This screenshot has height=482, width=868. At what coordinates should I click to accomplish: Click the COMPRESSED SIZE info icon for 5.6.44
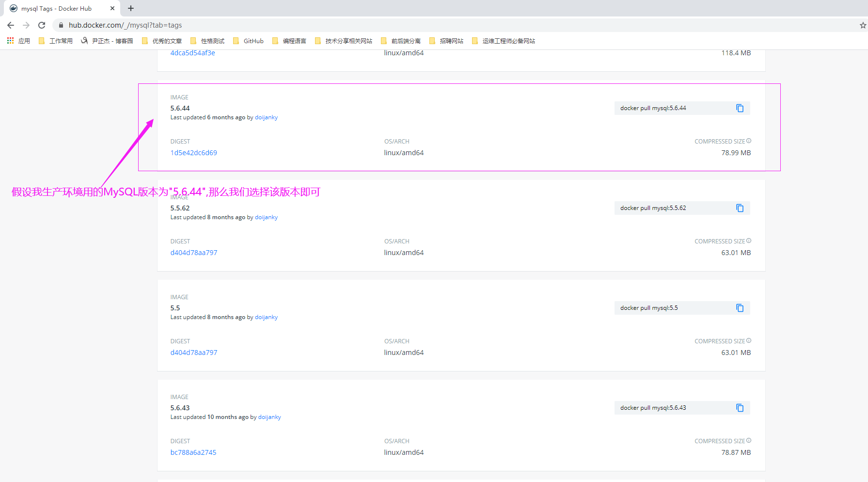[749, 141]
